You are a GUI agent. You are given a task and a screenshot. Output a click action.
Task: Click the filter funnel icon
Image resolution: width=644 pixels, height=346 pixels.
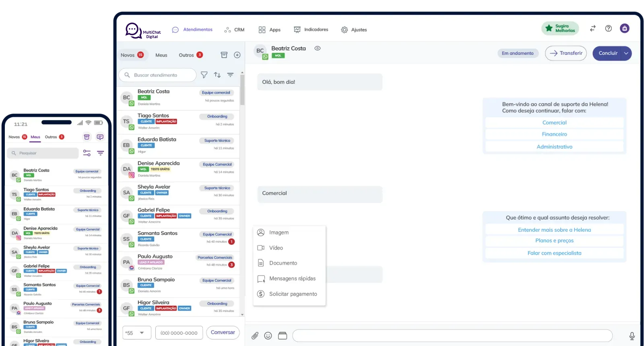pos(204,75)
